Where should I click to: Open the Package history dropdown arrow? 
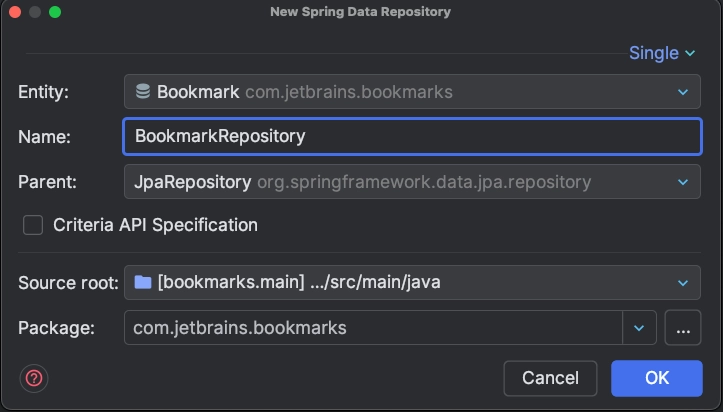[x=639, y=328]
